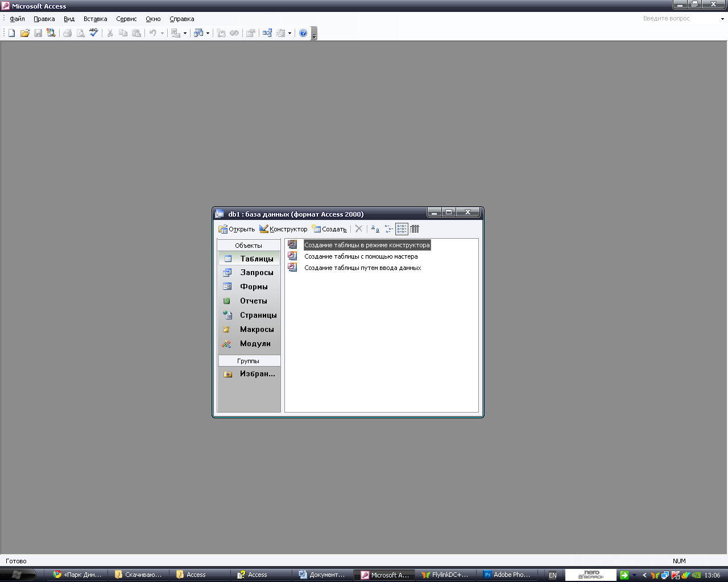Viewport: 728px width, 582px height.
Task: Expand the New Object dropdown arrow
Action: pyautogui.click(x=289, y=33)
